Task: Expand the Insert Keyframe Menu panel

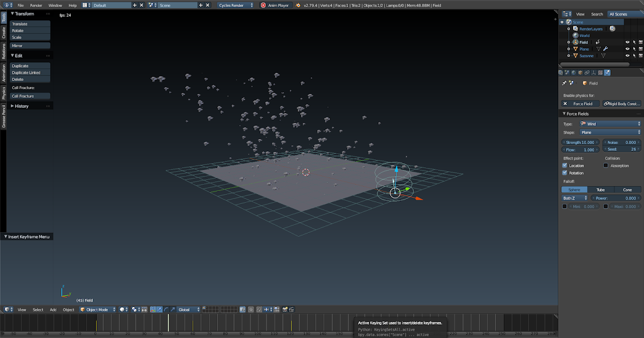Action: click(x=27, y=236)
